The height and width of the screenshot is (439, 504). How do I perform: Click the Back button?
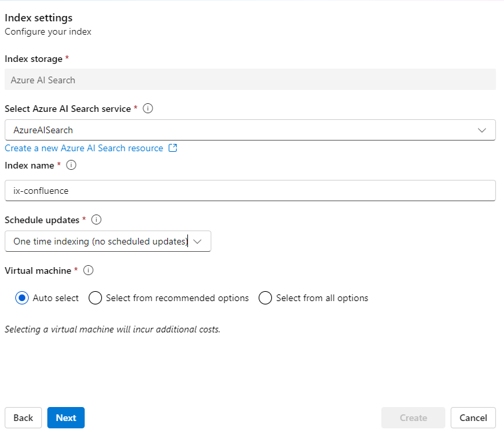coord(23,418)
